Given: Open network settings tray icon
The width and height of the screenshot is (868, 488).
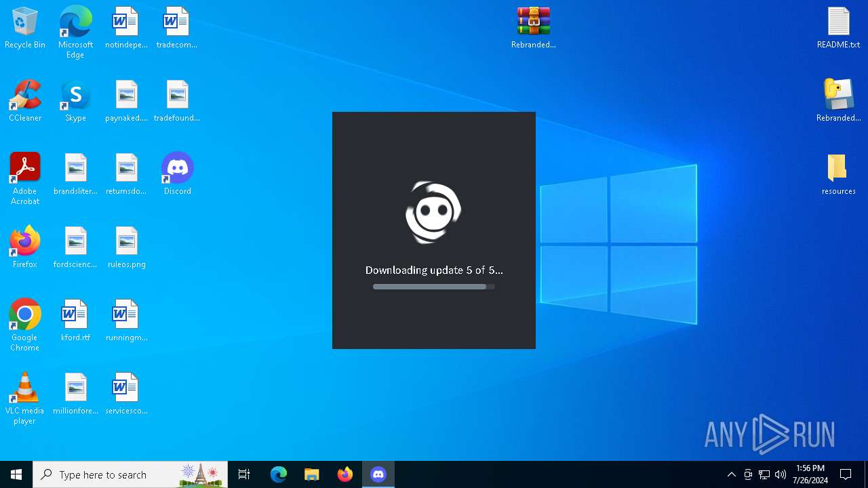Looking at the screenshot, I should pos(764,474).
